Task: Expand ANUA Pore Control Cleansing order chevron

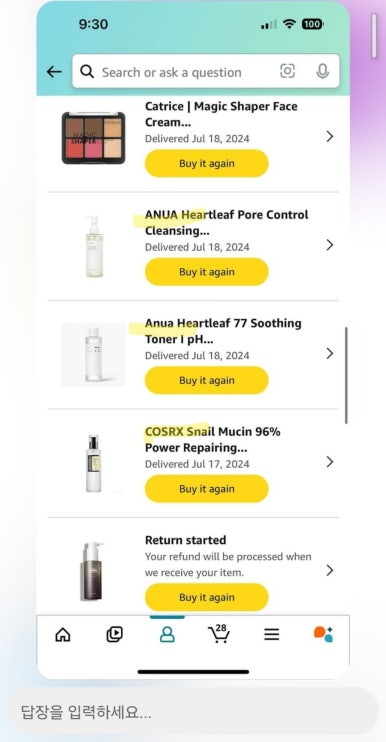Action: point(330,245)
